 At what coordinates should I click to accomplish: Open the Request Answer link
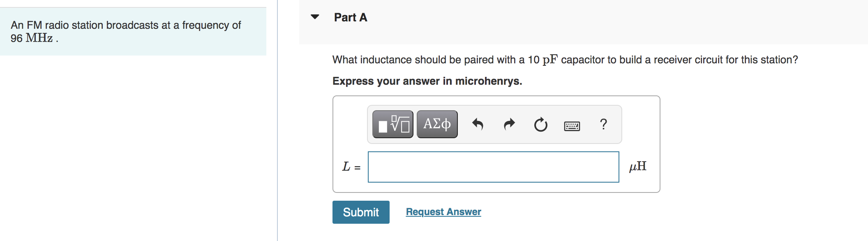(443, 212)
